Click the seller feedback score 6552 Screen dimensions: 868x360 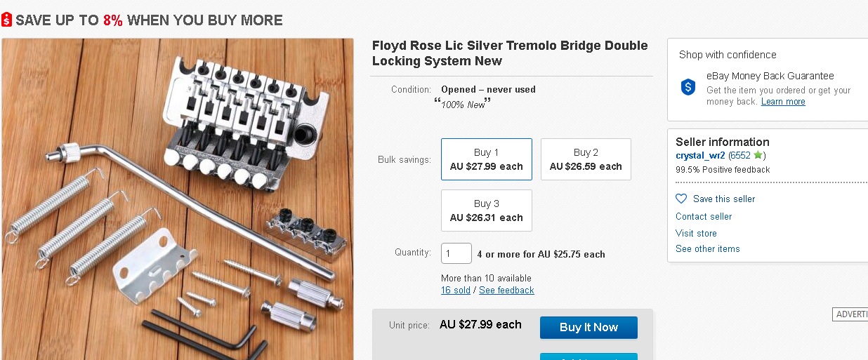(740, 155)
